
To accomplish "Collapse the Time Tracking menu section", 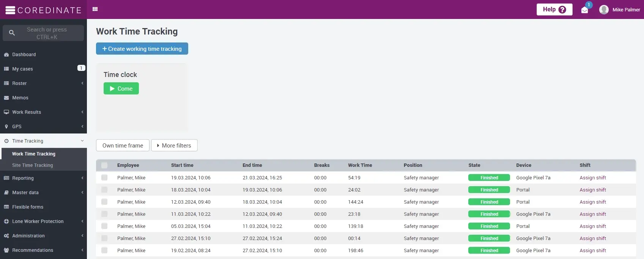I will pos(82,141).
